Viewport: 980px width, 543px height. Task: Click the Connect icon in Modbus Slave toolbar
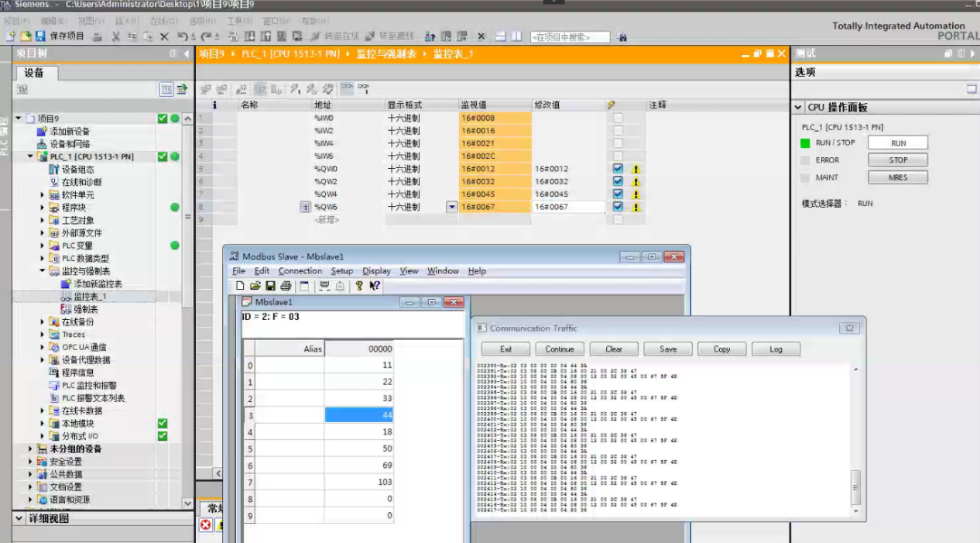324,286
